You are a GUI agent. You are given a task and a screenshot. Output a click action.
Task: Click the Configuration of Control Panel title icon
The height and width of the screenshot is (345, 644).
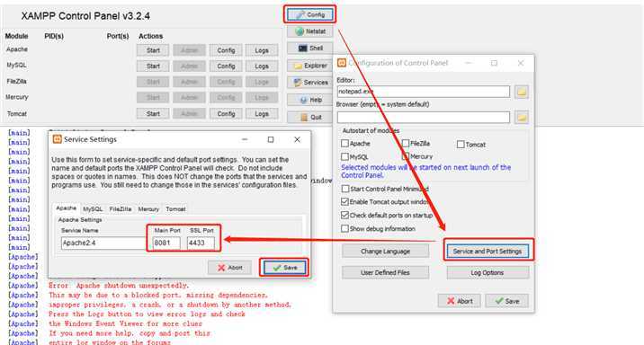[341, 63]
